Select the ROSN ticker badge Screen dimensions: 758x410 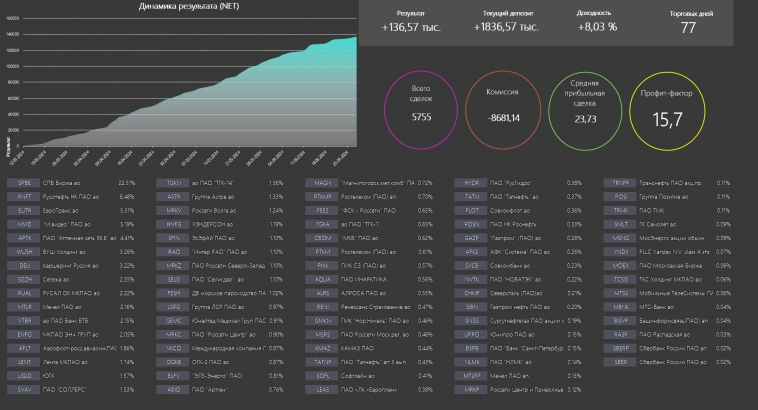471,224
